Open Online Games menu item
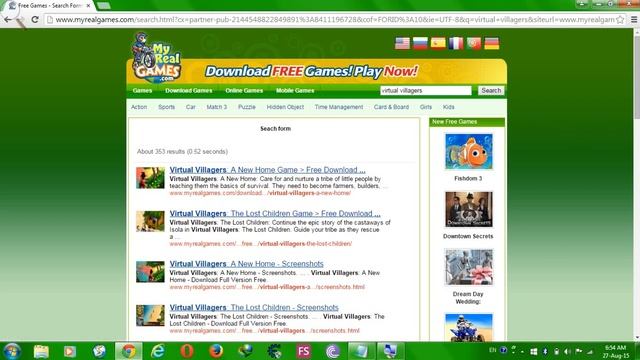Image resolution: width=640 pixels, height=360 pixels. [244, 91]
